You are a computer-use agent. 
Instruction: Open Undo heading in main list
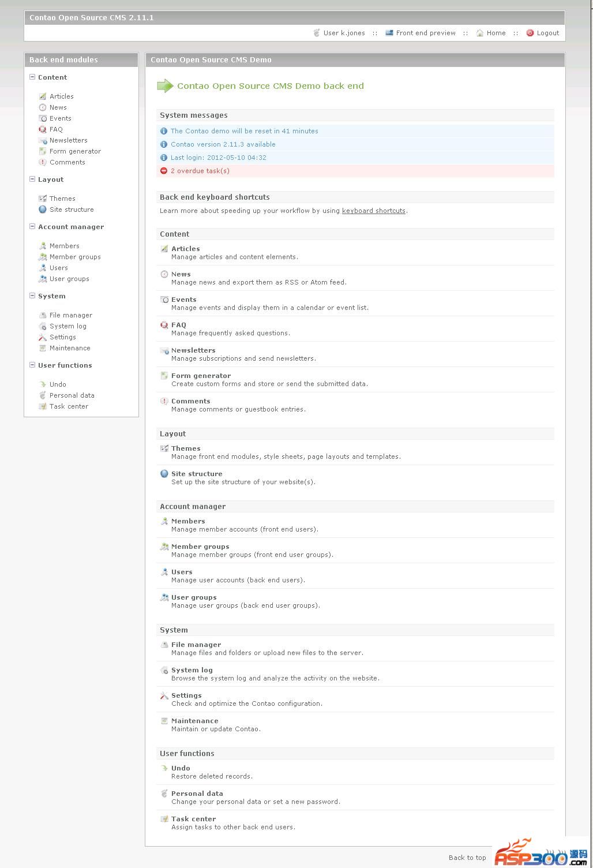181,768
